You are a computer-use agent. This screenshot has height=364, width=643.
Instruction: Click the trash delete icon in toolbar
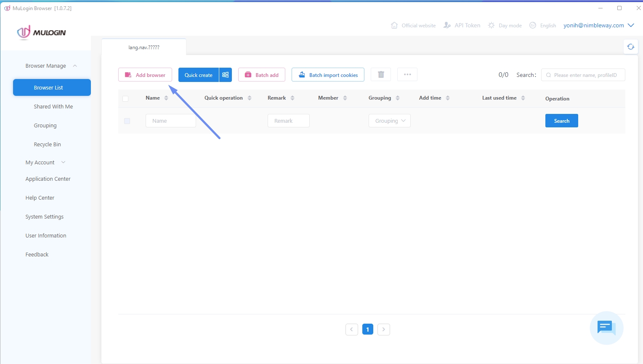pos(381,74)
